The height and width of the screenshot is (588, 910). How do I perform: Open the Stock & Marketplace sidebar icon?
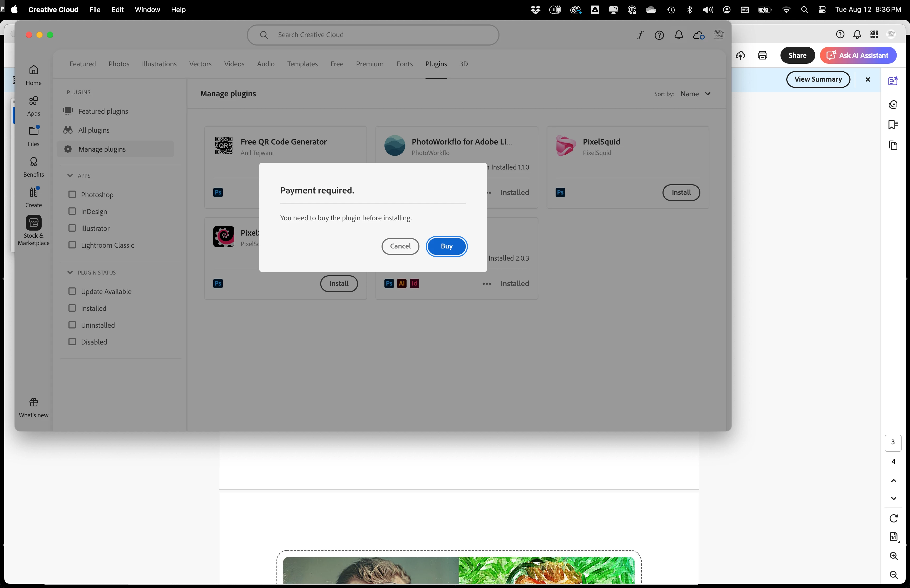click(x=34, y=223)
